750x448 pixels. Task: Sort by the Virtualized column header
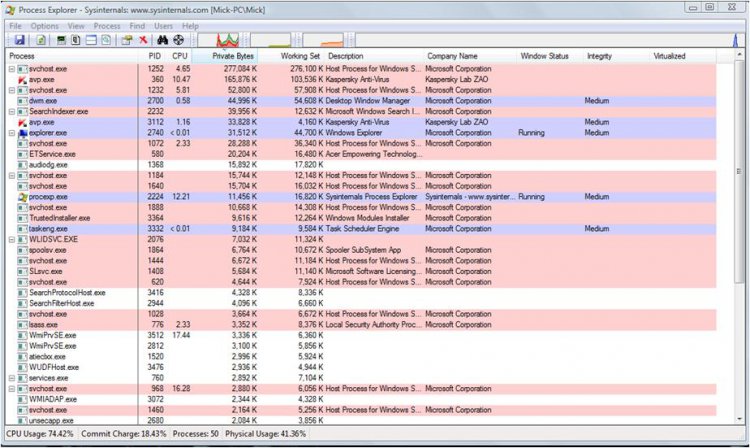click(684, 56)
